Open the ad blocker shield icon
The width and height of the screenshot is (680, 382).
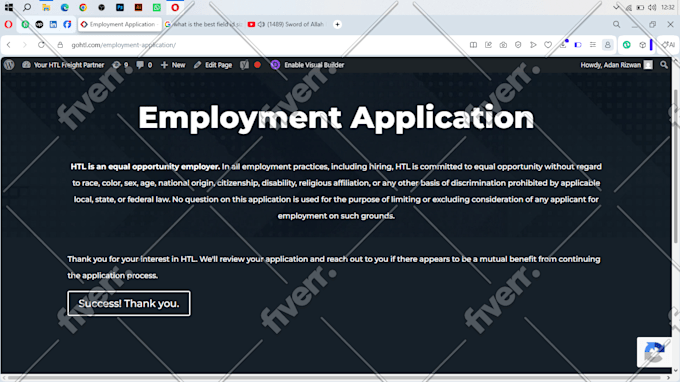[x=518, y=45]
